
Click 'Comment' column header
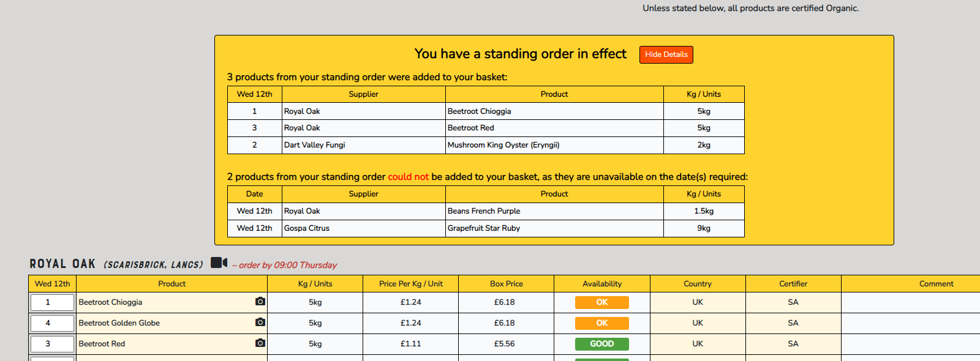click(x=936, y=284)
